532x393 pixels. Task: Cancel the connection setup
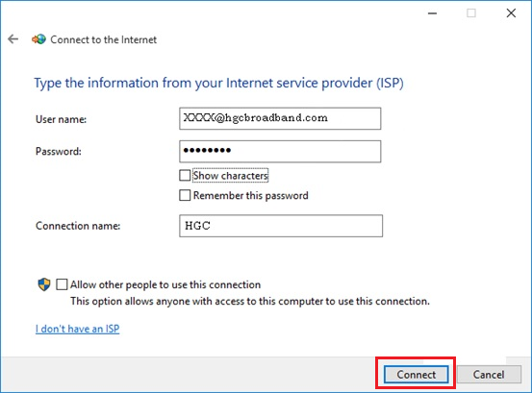pos(489,375)
